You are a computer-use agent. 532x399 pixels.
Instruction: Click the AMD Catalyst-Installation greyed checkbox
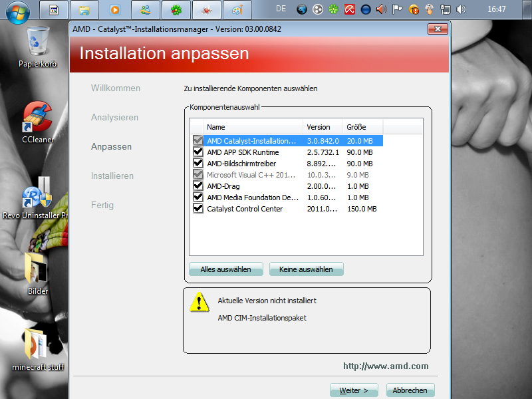coord(198,140)
